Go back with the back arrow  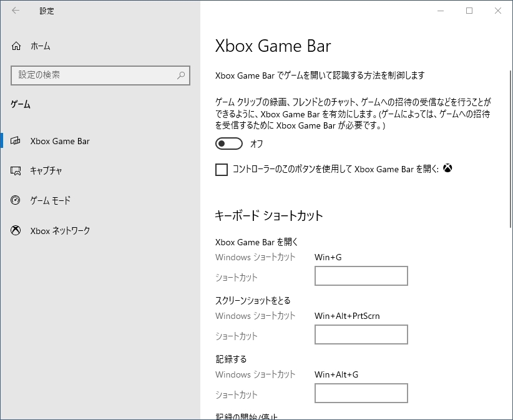coord(16,11)
